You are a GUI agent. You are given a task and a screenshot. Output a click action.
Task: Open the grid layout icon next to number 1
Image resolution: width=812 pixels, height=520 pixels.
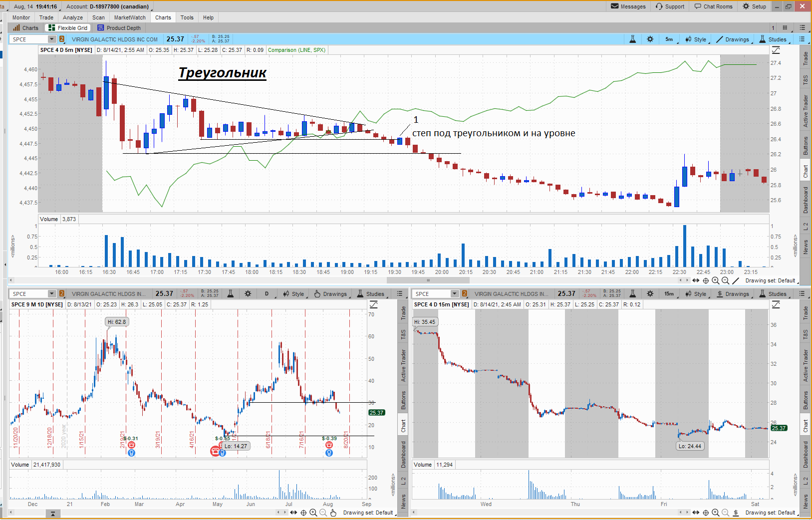785,28
